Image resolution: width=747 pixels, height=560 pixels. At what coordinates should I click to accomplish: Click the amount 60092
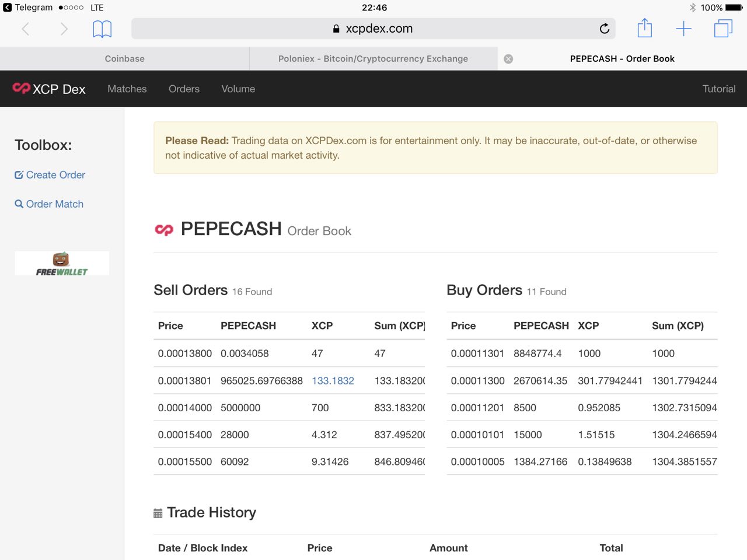(235, 461)
